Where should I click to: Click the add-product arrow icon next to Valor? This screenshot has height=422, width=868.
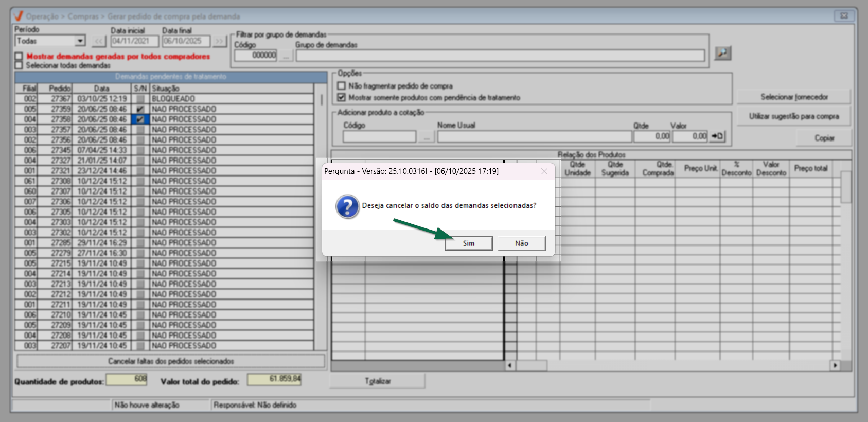point(717,136)
